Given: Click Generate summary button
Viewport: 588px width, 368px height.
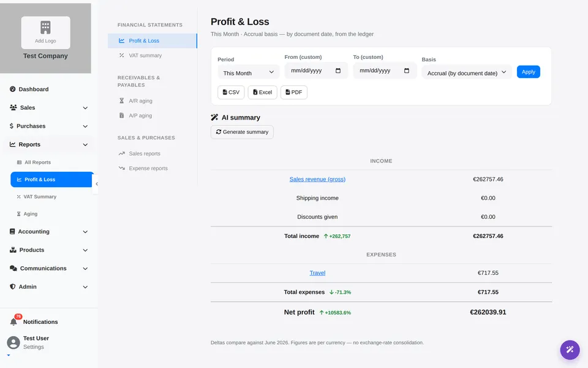Looking at the screenshot, I should coord(243,132).
